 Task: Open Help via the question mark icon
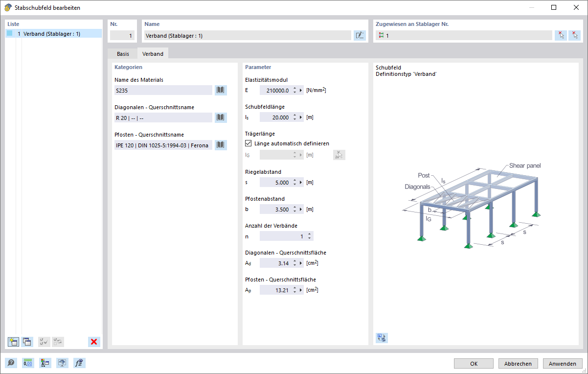[x=10, y=363]
